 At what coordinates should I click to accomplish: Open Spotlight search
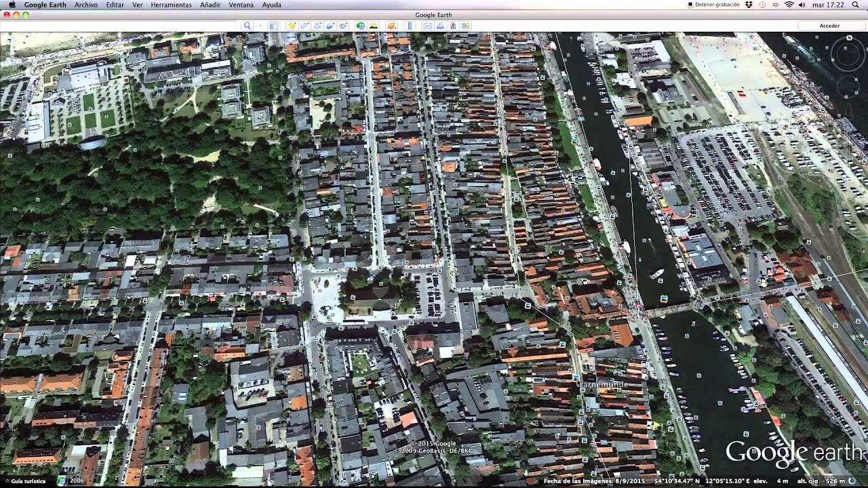click(855, 5)
